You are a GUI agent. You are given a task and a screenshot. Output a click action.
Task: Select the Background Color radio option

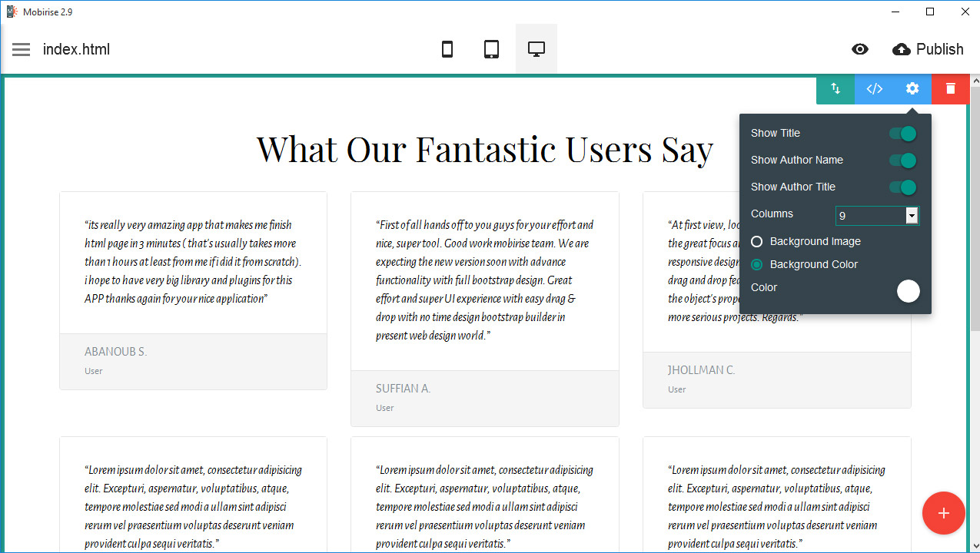pos(757,264)
